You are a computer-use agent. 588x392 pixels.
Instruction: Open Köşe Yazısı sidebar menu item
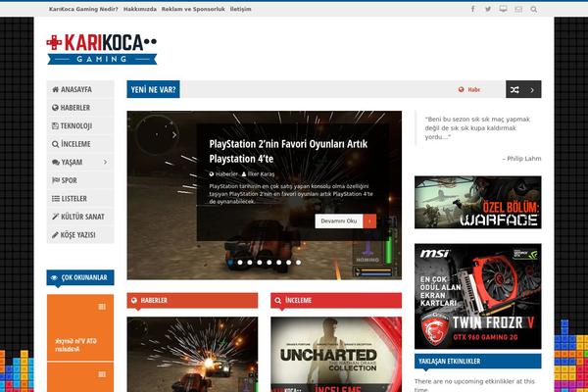(80, 235)
